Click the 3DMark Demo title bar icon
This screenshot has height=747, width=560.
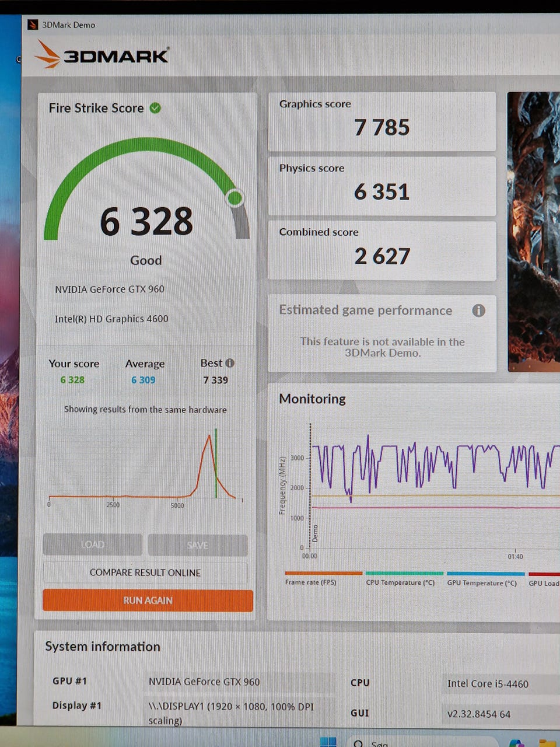pyautogui.click(x=33, y=25)
